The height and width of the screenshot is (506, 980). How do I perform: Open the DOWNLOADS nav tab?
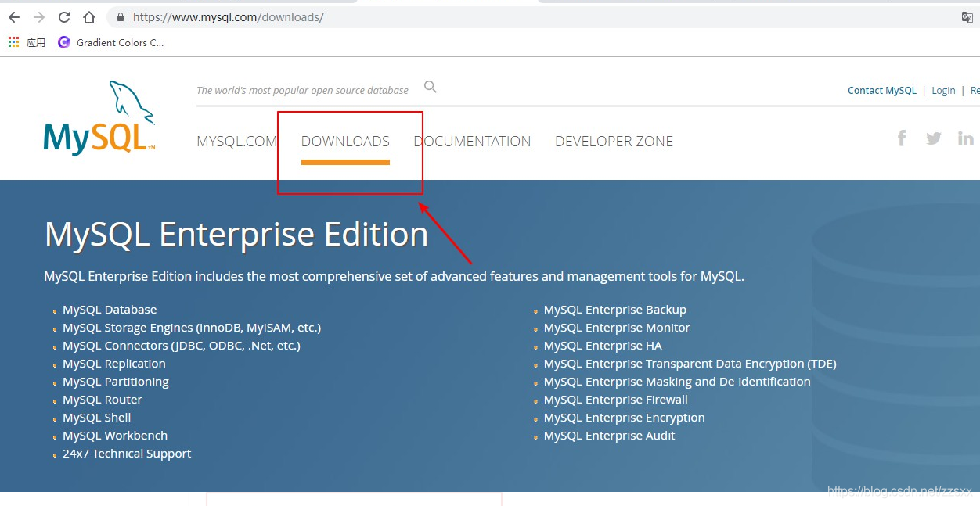(345, 142)
